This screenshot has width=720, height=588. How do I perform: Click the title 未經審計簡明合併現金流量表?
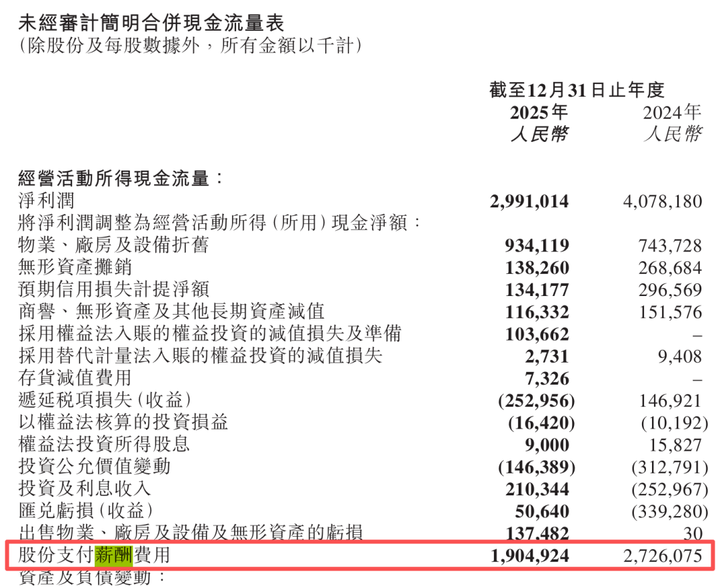pos(151,23)
